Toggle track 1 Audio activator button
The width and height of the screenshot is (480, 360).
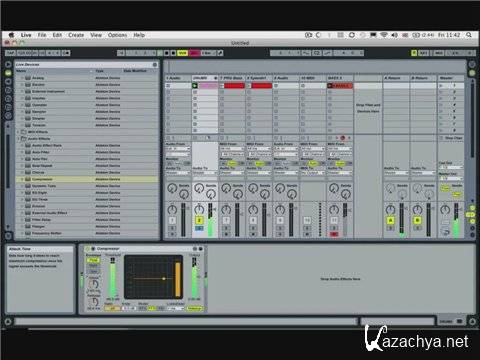coord(172,220)
